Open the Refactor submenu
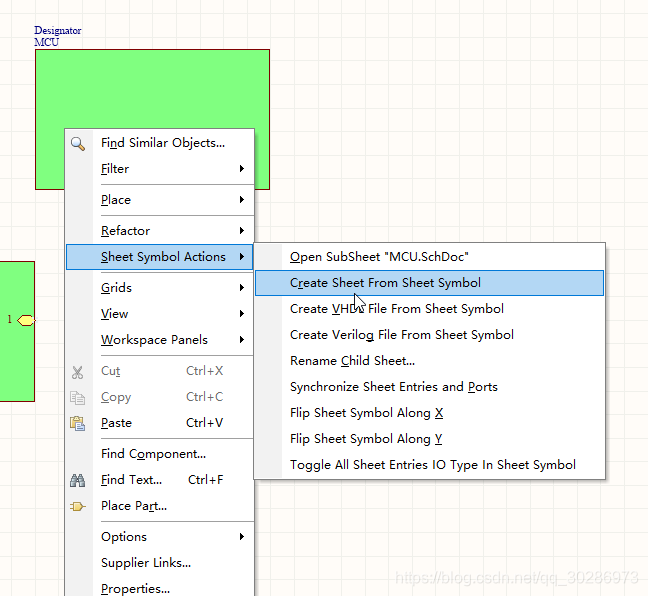This screenshot has height=596, width=648. (160, 231)
